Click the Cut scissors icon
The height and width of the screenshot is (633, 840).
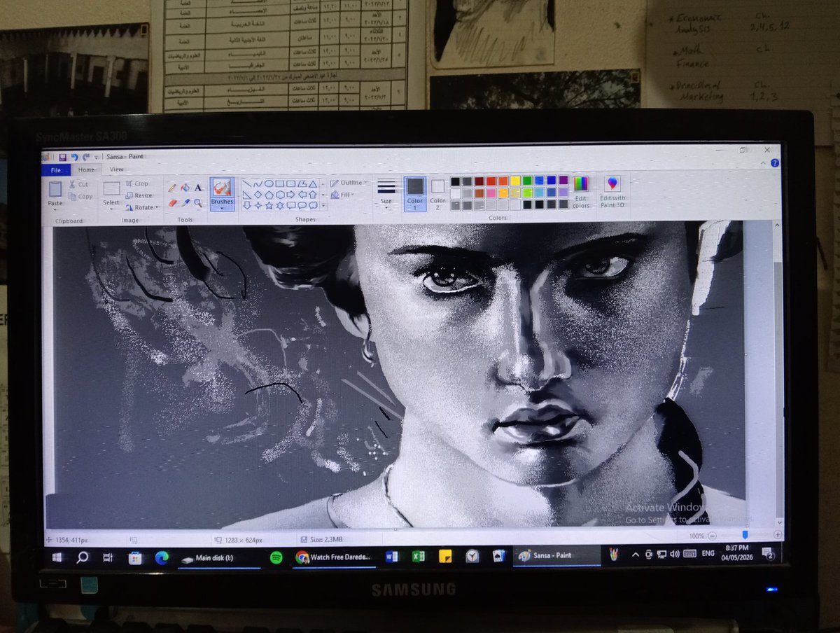click(x=72, y=184)
